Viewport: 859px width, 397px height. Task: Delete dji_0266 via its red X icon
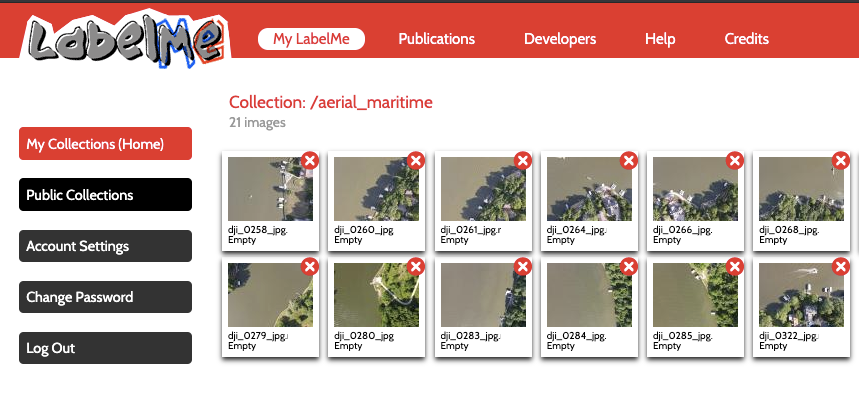(735, 160)
